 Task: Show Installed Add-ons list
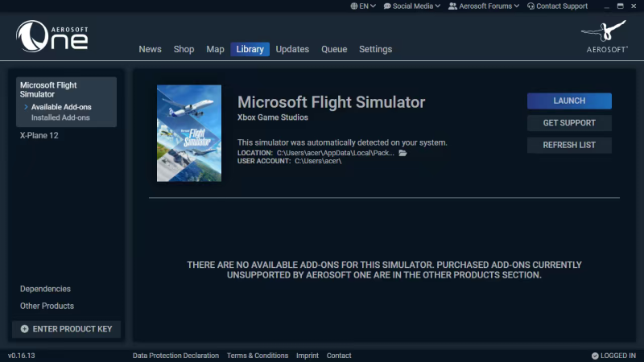60,118
